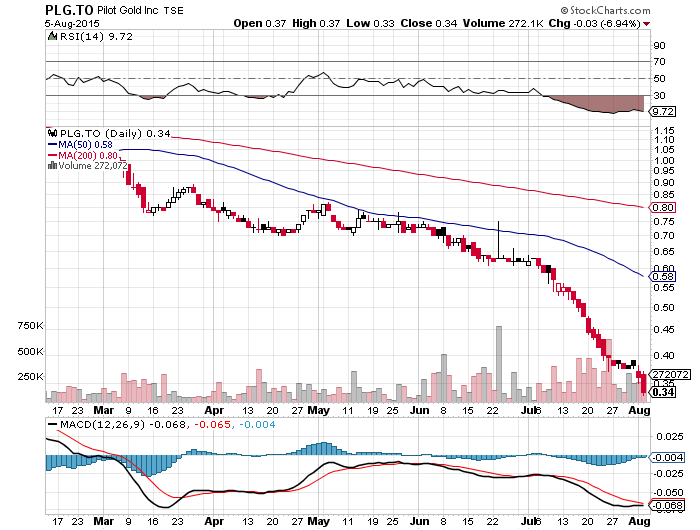This screenshot has width=700, height=530.
Task: Click the MACD(12,26,9) -0.068 label
Action: click(x=122, y=425)
